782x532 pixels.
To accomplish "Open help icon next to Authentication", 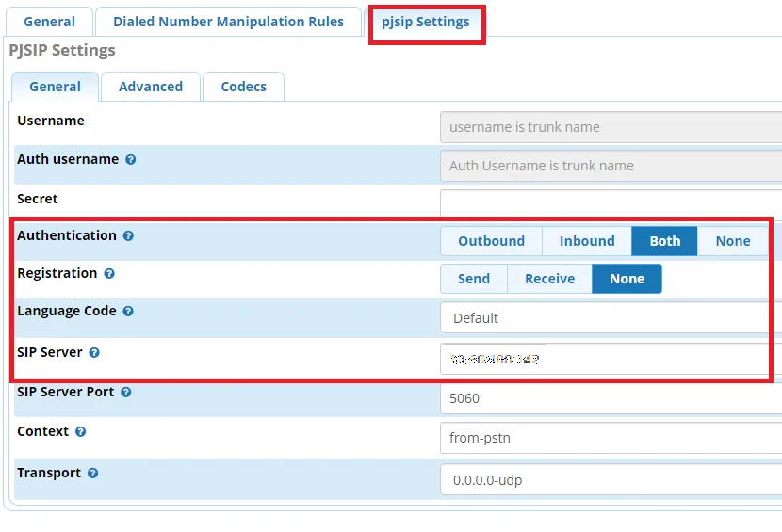I will pos(128,235).
